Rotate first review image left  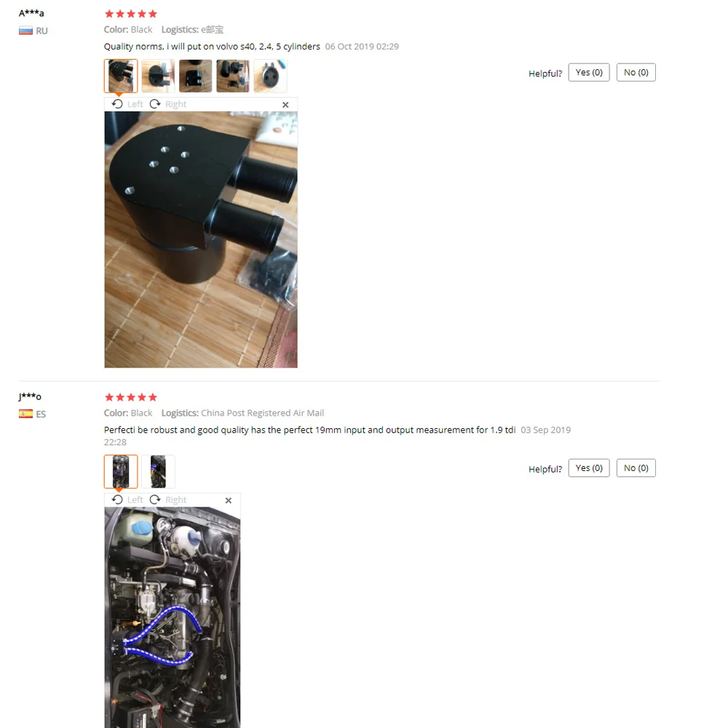pos(127,104)
